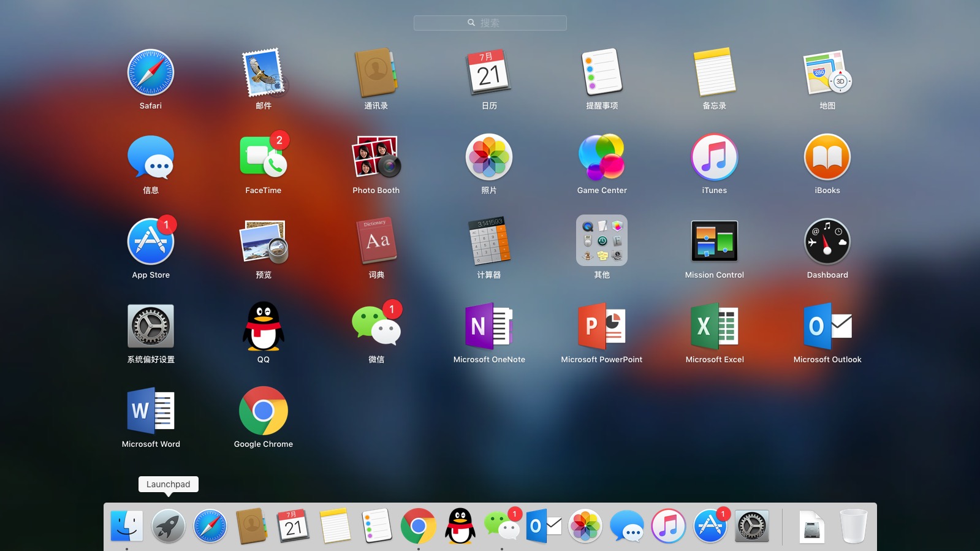Viewport: 980px width, 551px height.
Task: Open Microsoft Outlook in the Launchpad grid
Action: coord(827,326)
